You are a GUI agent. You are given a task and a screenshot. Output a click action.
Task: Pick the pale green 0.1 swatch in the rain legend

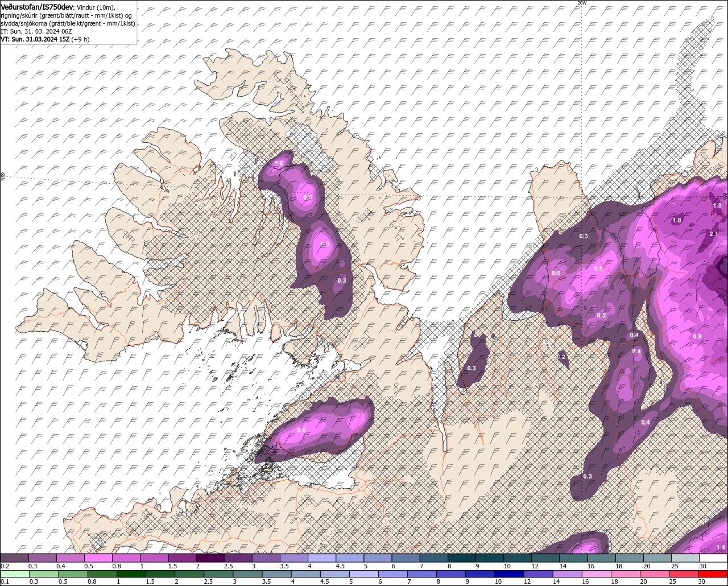[x=14, y=573]
